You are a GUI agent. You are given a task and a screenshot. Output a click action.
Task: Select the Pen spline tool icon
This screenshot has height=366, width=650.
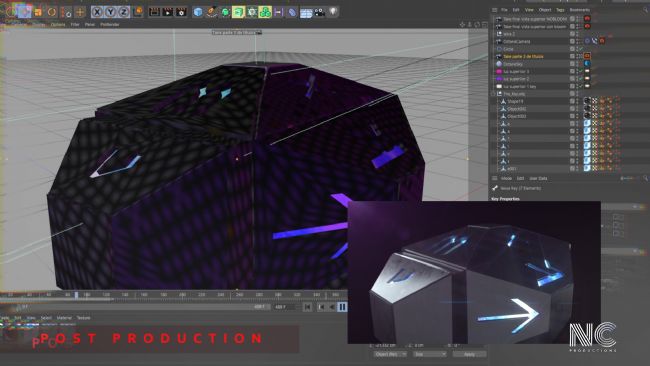coord(211,12)
